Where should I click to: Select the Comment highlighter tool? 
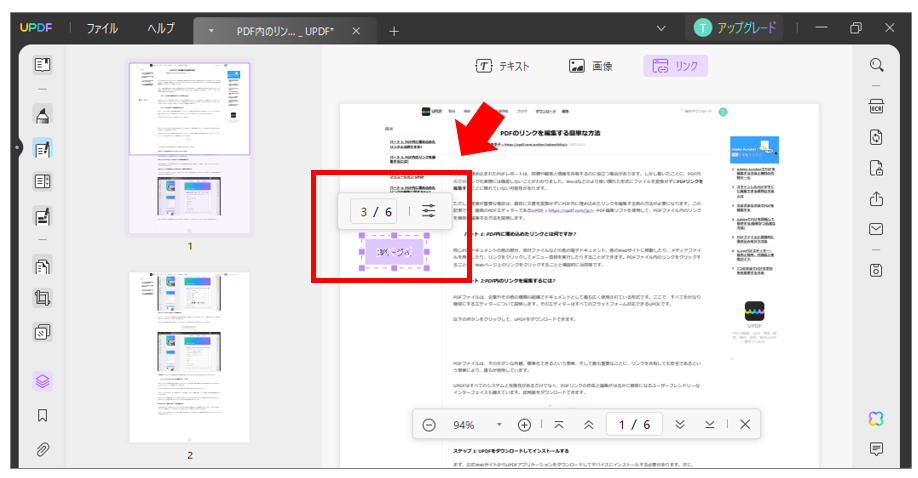point(42,114)
